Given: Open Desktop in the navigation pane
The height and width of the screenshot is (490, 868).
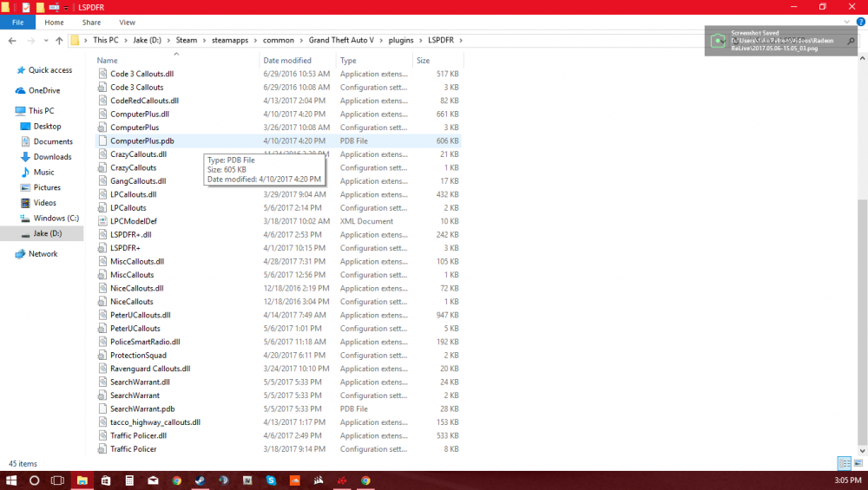Looking at the screenshot, I should click(47, 126).
